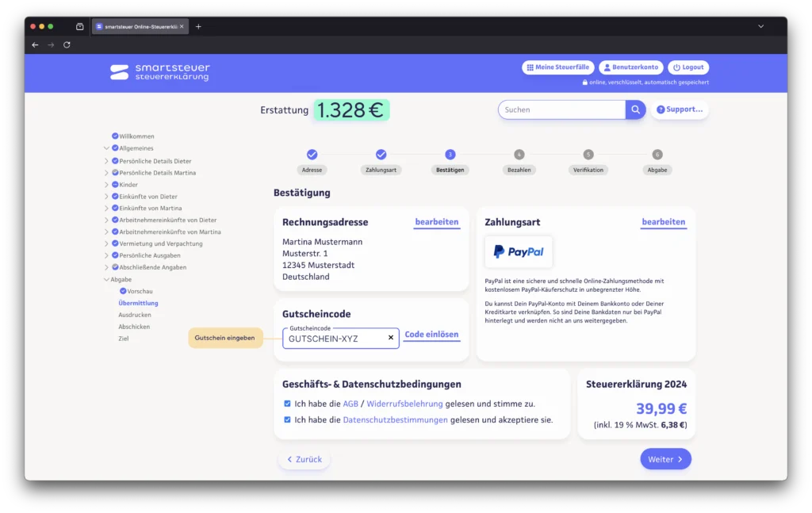Open a new browser tab with plus icon
This screenshot has width=812, height=513.
point(198,26)
